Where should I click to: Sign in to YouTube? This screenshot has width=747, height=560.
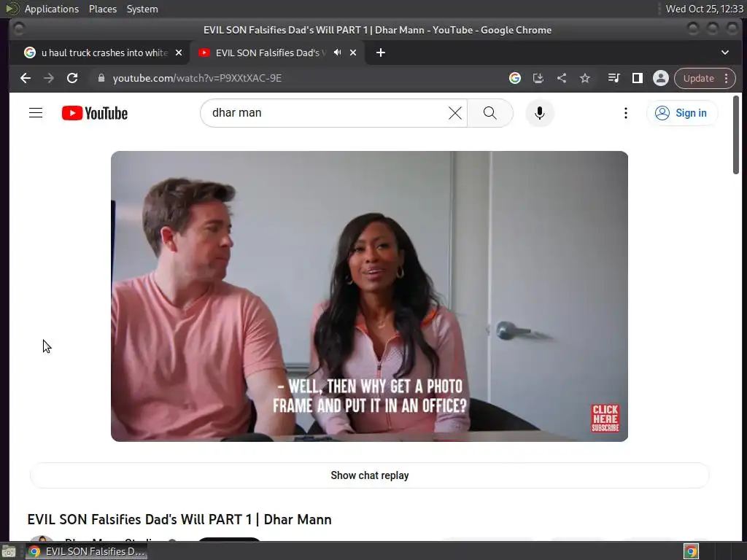click(682, 113)
